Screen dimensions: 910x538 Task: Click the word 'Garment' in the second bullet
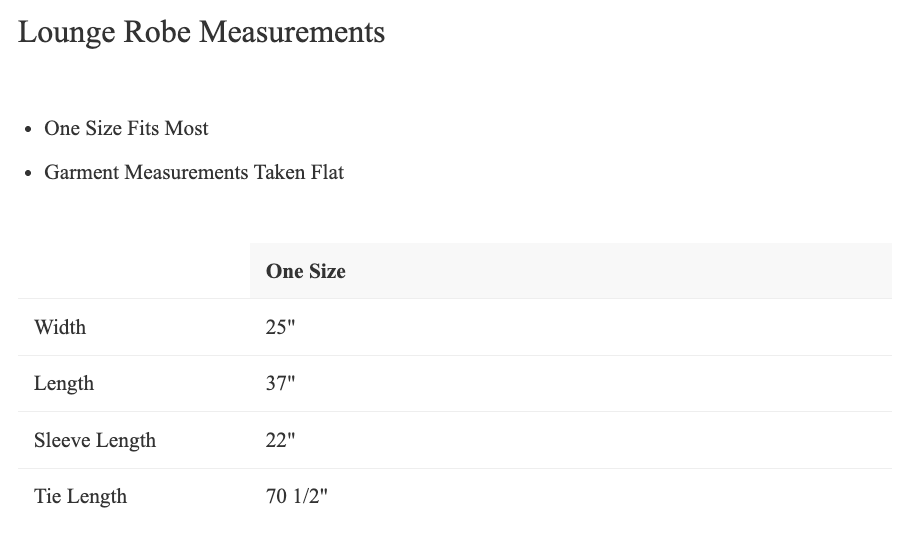pyautogui.click(x=81, y=172)
